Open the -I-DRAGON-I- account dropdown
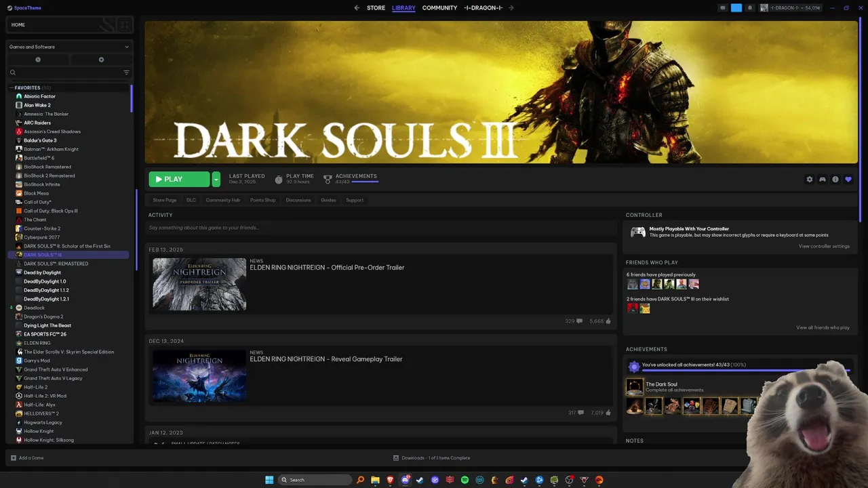The image size is (868, 488). click(x=791, y=8)
